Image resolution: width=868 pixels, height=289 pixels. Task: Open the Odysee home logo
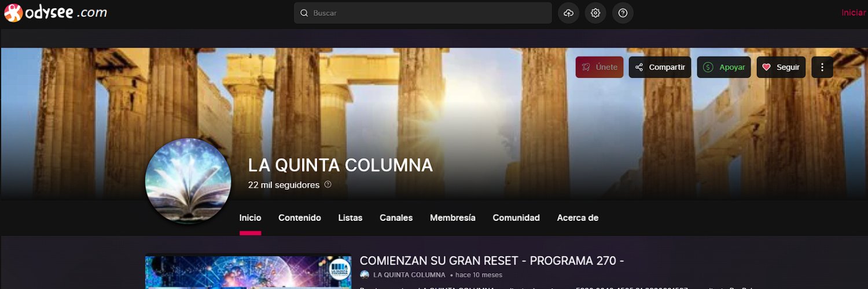56,13
